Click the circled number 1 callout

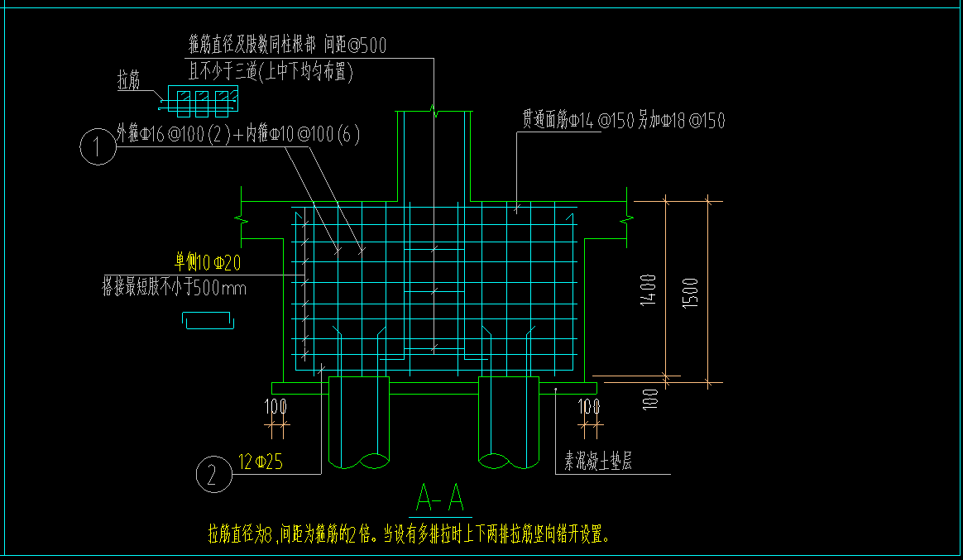[x=98, y=146]
